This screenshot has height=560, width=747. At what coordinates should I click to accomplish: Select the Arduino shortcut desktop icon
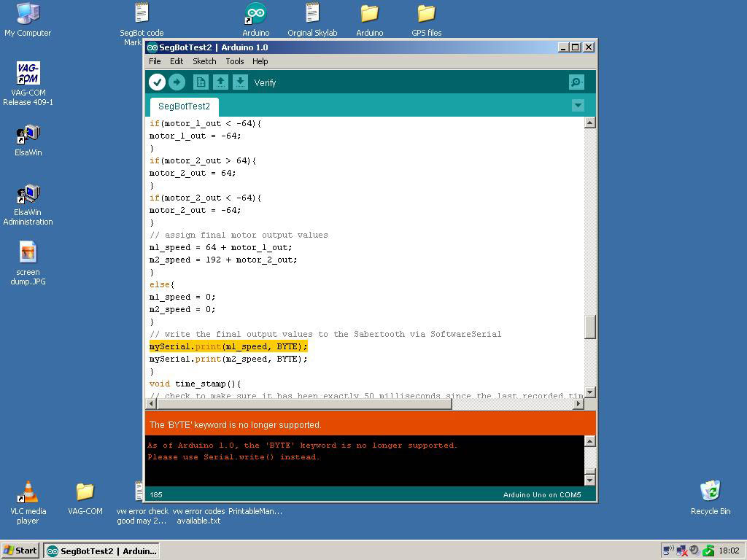click(256, 20)
